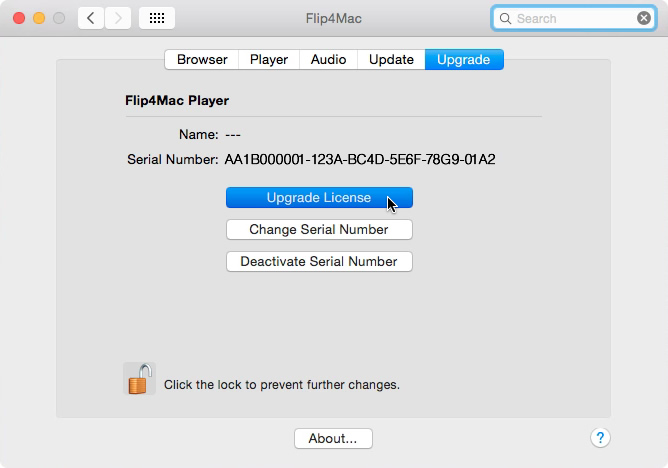Close the Flip4Mac window with the red button
Image resolution: width=668 pixels, height=468 pixels.
pos(19,18)
